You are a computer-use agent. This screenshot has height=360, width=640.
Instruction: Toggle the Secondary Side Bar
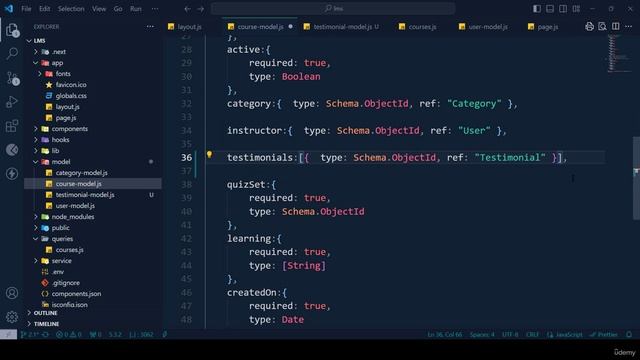pyautogui.click(x=563, y=9)
